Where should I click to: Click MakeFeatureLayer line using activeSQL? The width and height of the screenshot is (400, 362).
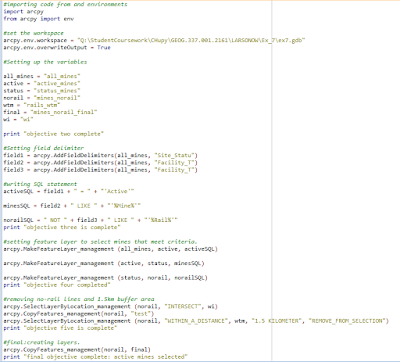[111, 249]
